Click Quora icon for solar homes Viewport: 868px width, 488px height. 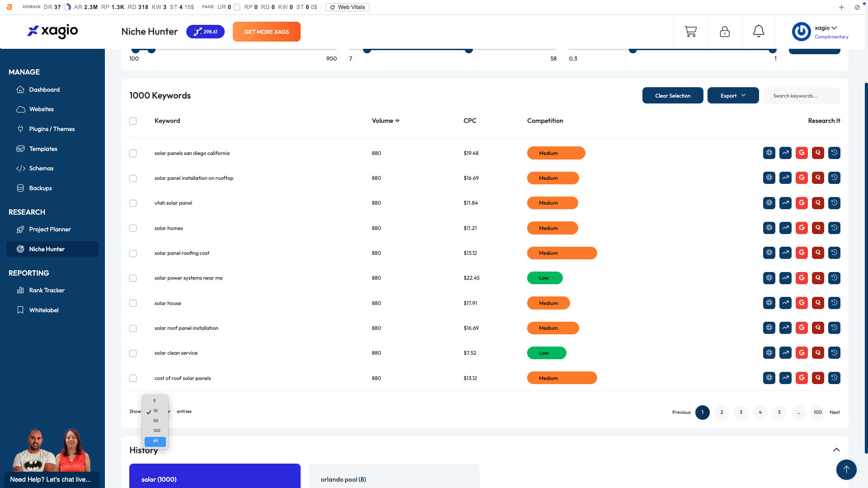[x=818, y=228]
